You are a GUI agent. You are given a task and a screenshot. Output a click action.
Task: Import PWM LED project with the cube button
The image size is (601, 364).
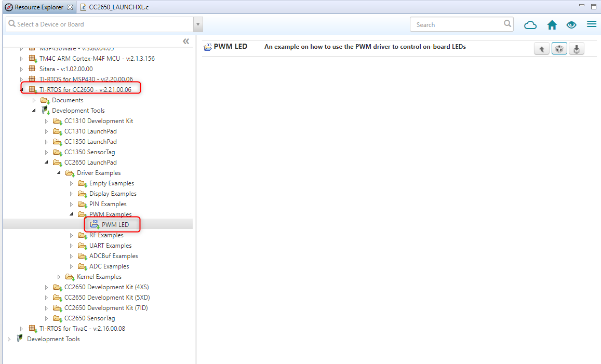559,49
